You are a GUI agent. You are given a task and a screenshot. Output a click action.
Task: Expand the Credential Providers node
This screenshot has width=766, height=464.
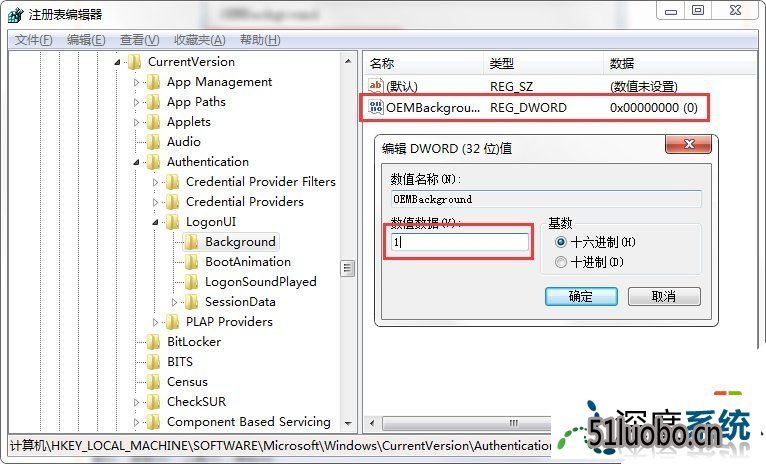pos(156,202)
